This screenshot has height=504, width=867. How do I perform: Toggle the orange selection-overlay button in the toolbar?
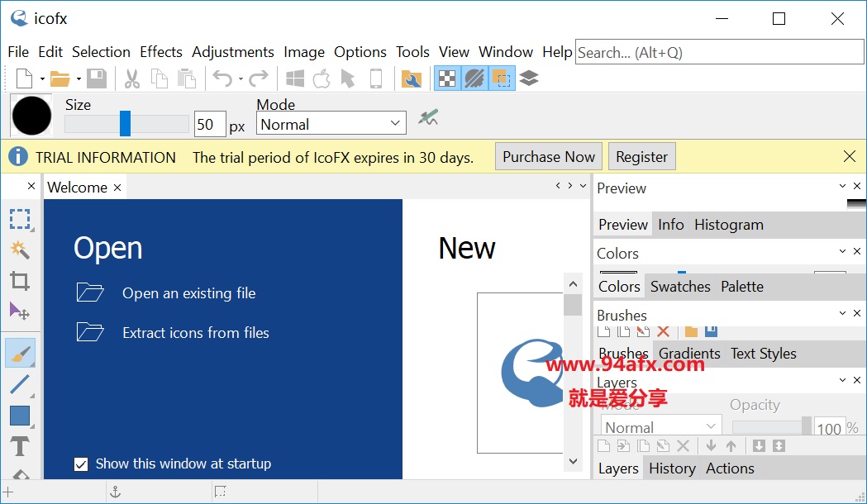(502, 78)
